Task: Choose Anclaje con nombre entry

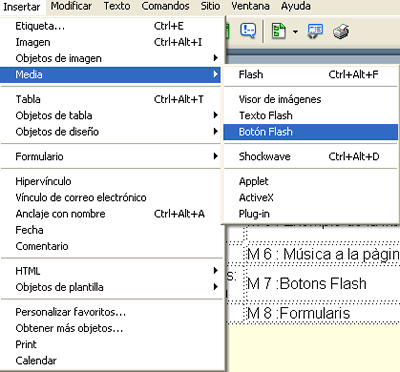Action: pos(111,214)
